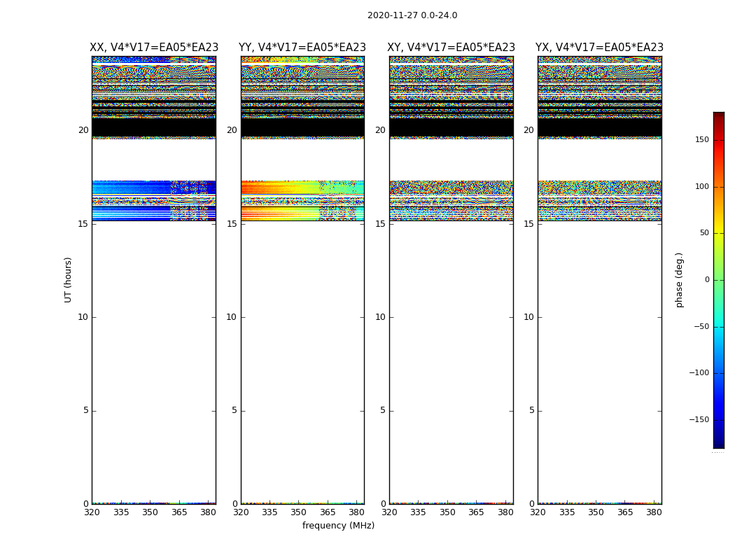
Task: Click the 380 frequency tick under XX panel
Action: (x=208, y=512)
